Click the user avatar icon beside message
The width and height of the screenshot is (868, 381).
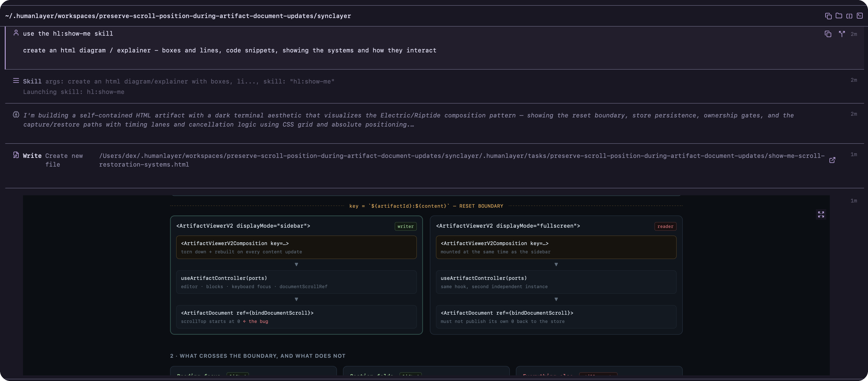[x=16, y=33]
